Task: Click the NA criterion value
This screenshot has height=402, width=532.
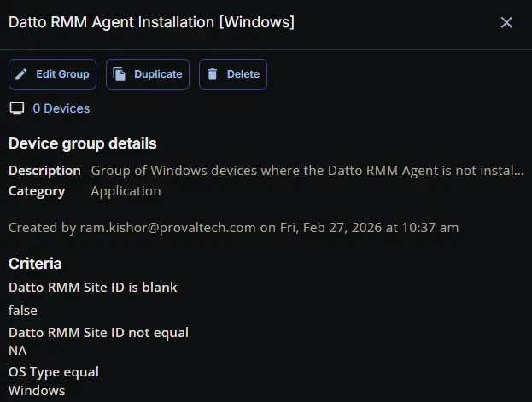Action: pyautogui.click(x=18, y=350)
